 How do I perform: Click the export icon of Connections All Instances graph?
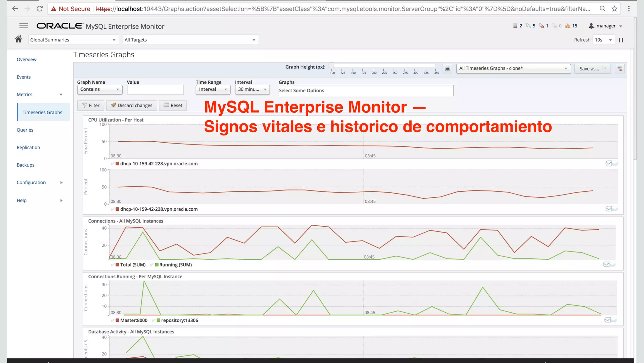pyautogui.click(x=606, y=264)
